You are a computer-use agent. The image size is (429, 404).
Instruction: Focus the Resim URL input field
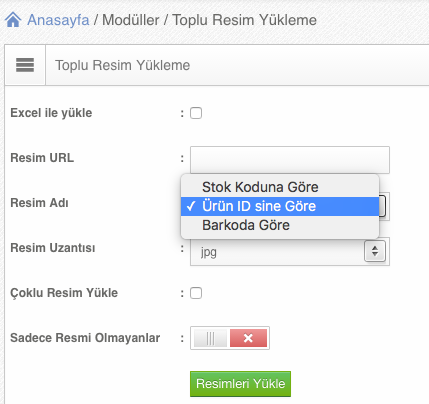(x=290, y=160)
